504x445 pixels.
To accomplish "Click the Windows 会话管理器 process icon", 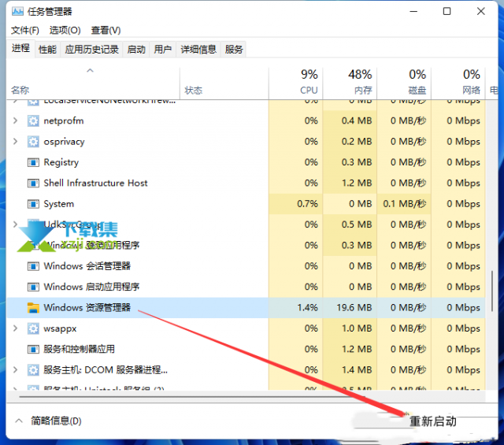I will pos(33,266).
